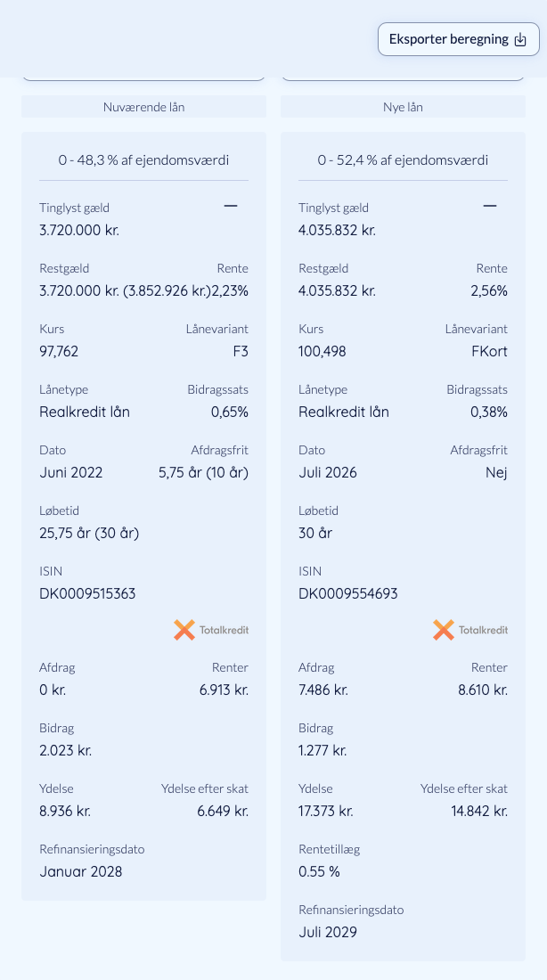Click the F3 loan variant value

pos(241,351)
